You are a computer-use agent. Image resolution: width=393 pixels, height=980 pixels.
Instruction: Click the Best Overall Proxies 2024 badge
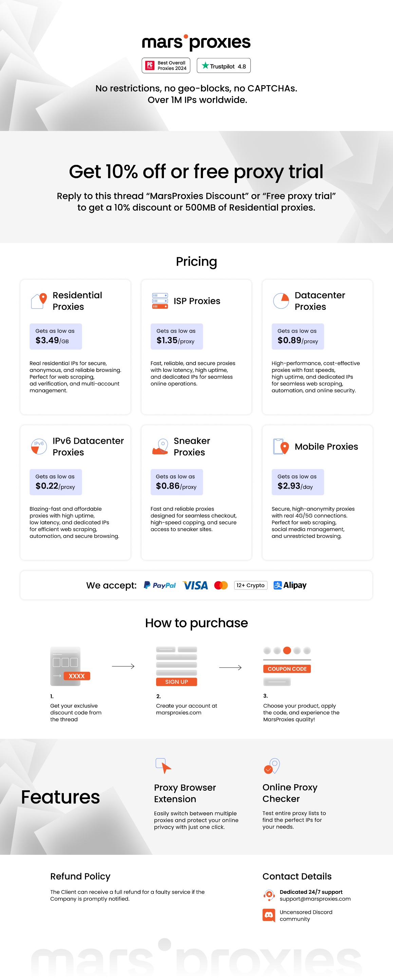(x=166, y=65)
